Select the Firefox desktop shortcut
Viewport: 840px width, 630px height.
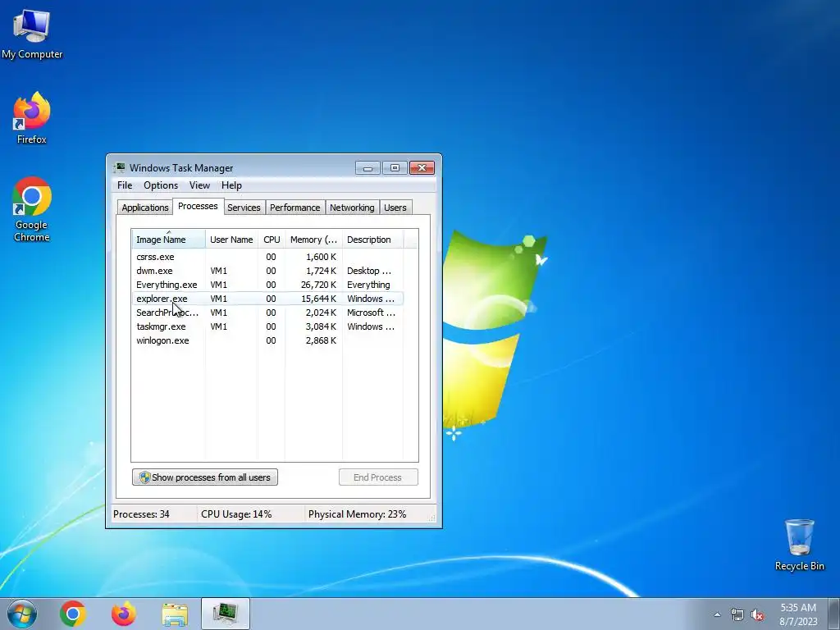[32, 118]
